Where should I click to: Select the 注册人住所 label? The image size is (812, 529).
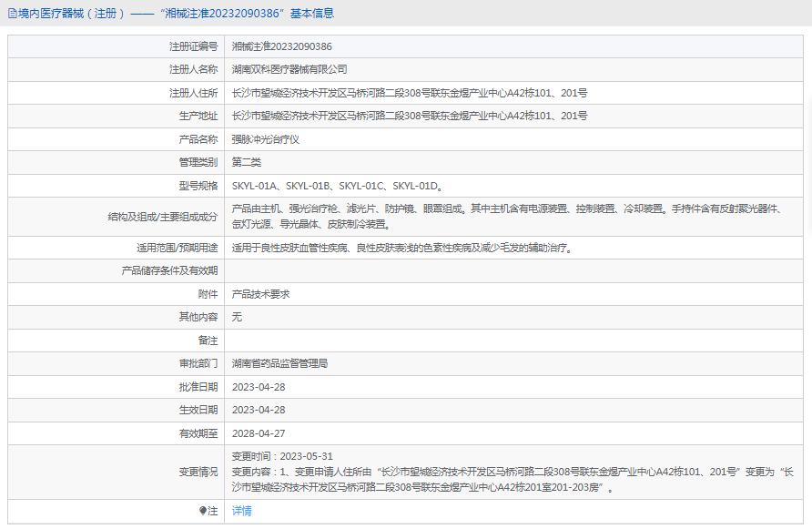(x=193, y=93)
